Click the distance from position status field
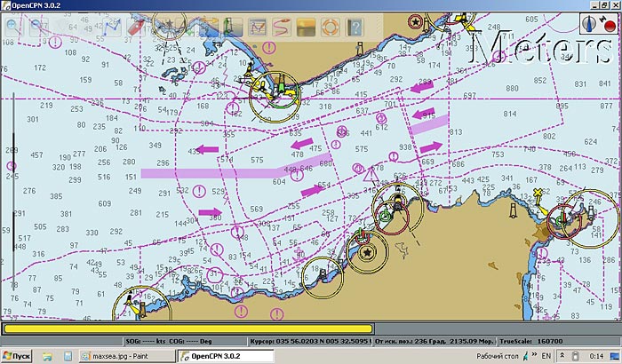This screenshot has height=364, width=622. pyautogui.click(x=435, y=341)
